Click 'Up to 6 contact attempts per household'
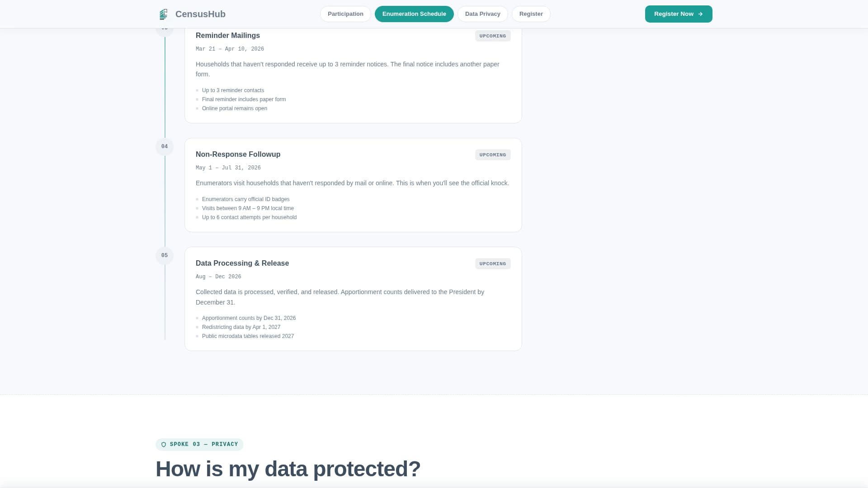 pos(249,217)
